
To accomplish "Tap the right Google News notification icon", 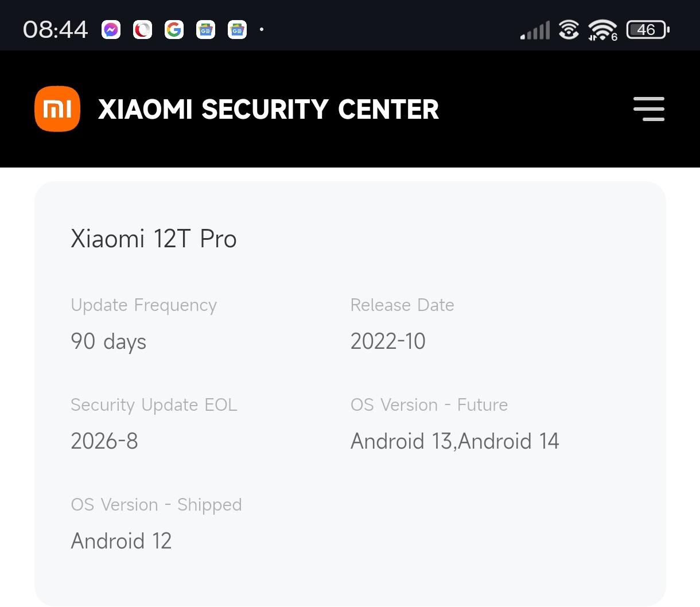I will click(237, 29).
